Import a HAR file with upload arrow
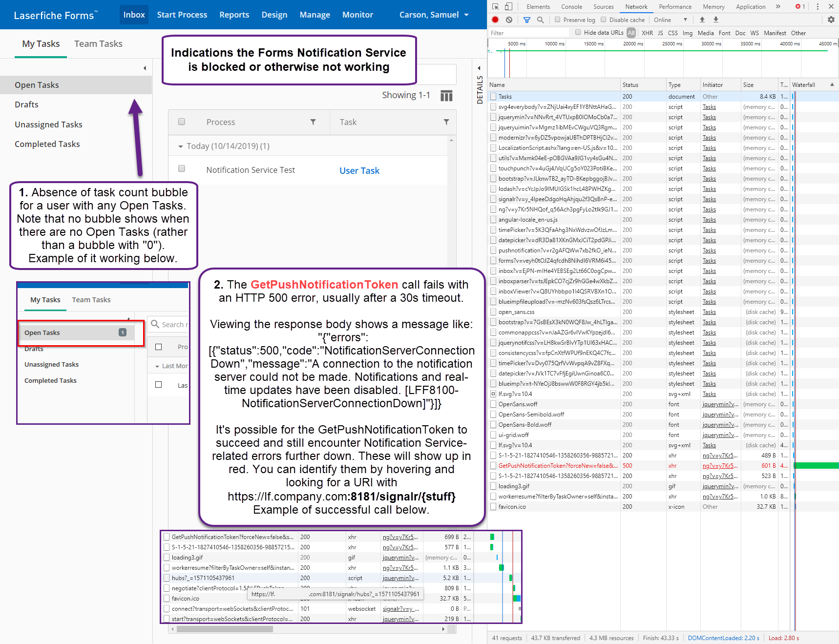The width and height of the screenshot is (839, 644). [x=702, y=20]
